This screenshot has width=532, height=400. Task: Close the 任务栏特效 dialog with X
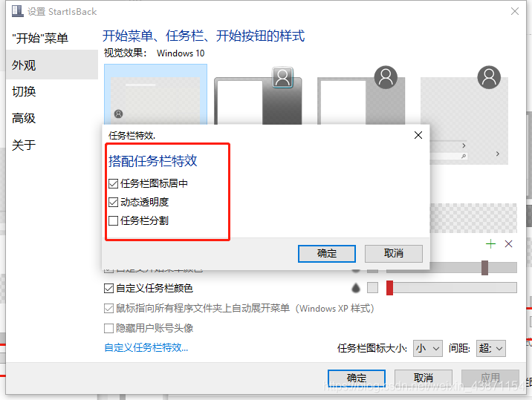coord(418,135)
